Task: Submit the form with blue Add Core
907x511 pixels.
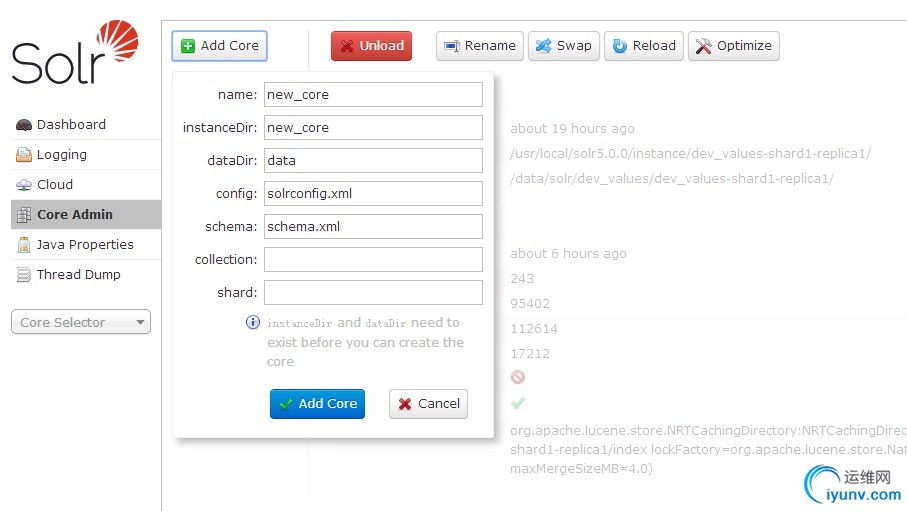Action: (x=317, y=403)
